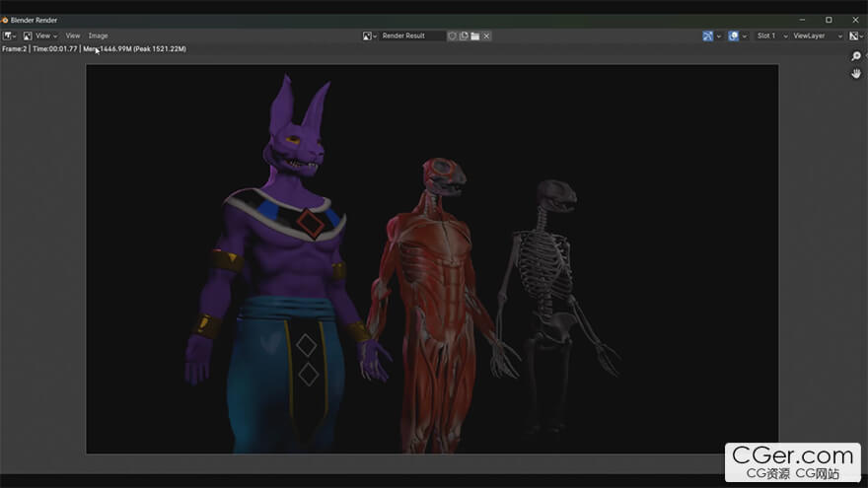
Task: Click the open image folder icon
Action: (x=475, y=35)
